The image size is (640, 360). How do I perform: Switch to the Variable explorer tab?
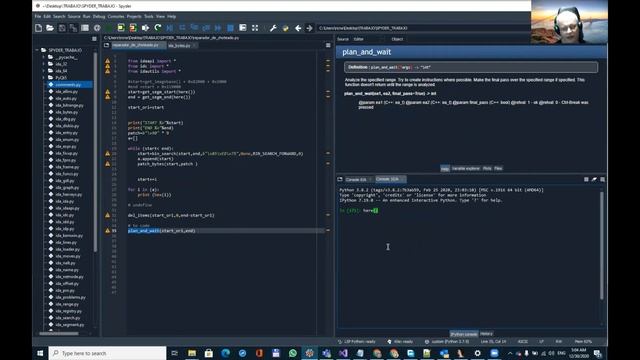tap(466, 169)
